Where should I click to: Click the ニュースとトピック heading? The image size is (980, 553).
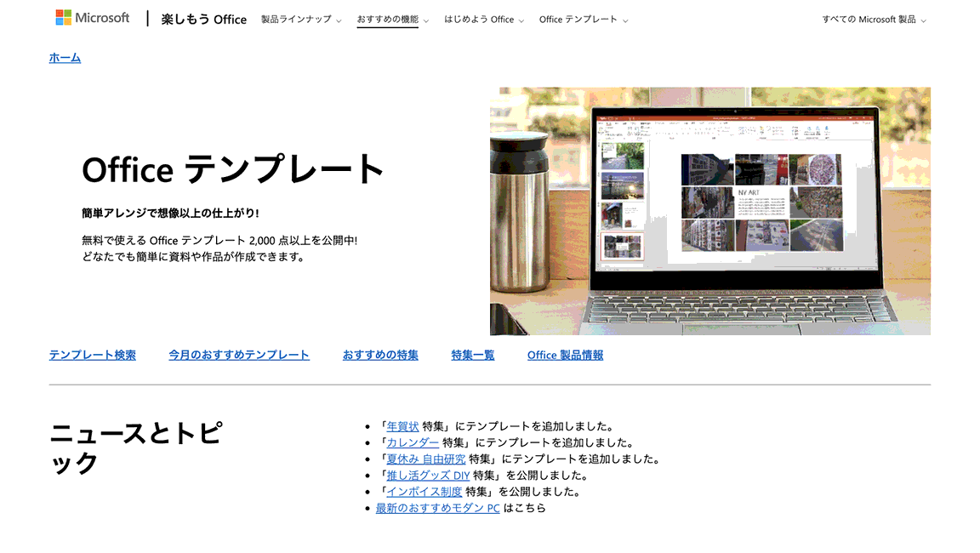click(135, 448)
